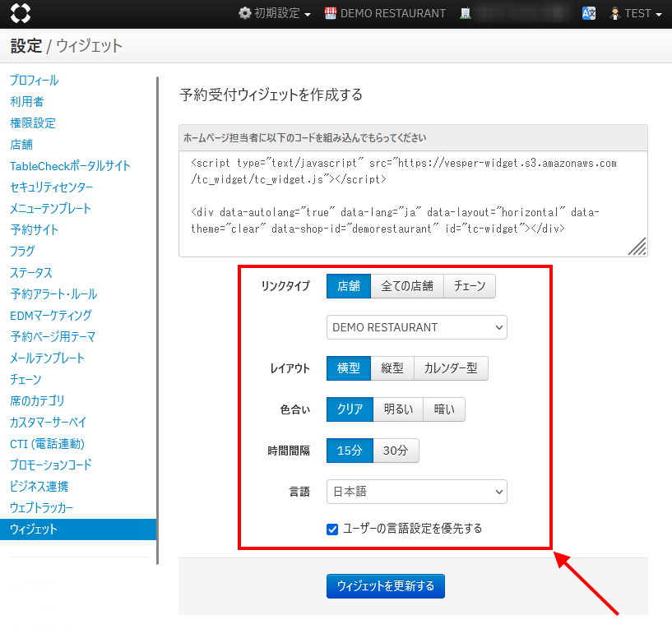Go to 予約アラート・ルール settings
The image size is (672, 638).
point(53,294)
